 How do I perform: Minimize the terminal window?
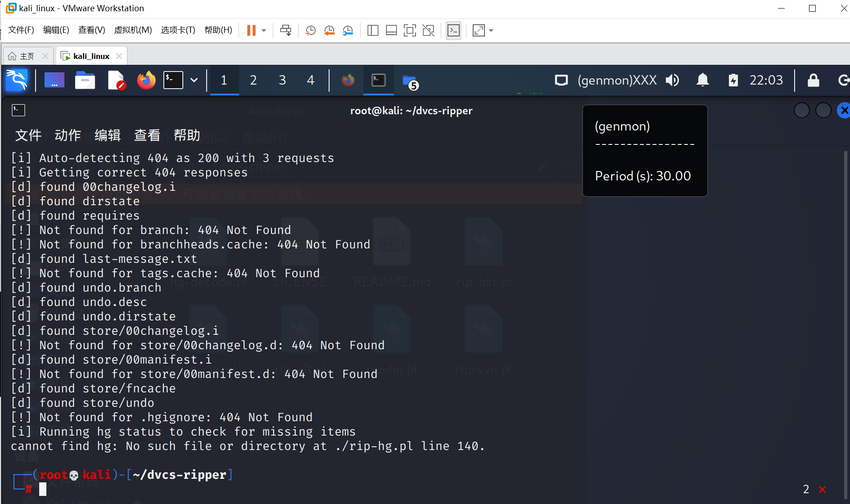[802, 110]
